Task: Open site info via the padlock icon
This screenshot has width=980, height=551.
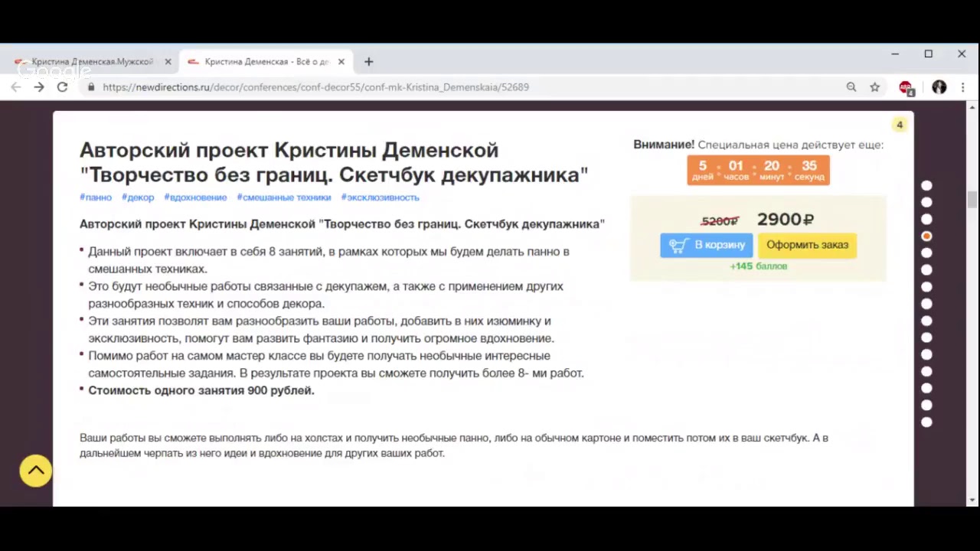Action: click(x=91, y=87)
